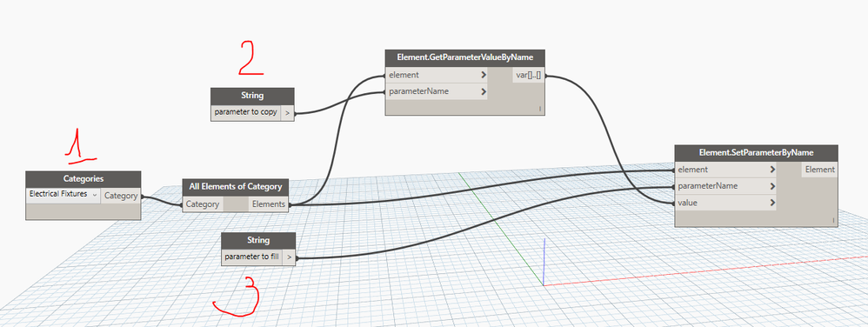This screenshot has width=868, height=327.
Task: Select the output arrow of 'parameter to copy' String
Action: click(287, 112)
